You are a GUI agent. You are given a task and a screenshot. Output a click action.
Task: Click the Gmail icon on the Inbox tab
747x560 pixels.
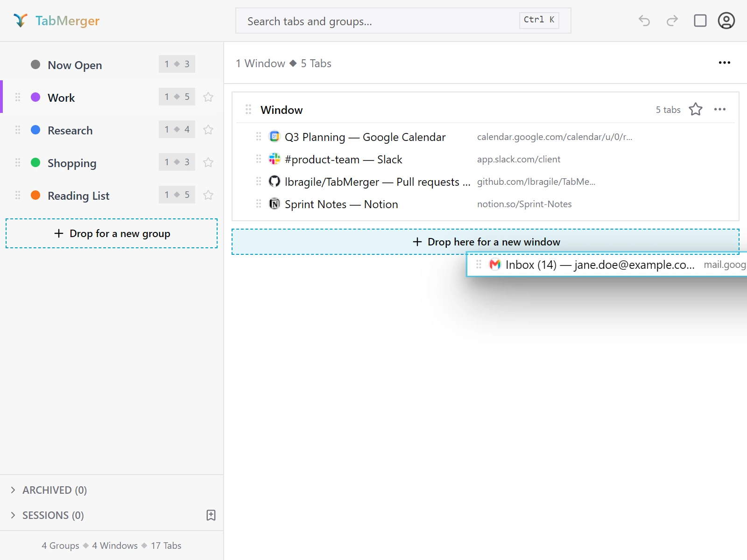(495, 264)
